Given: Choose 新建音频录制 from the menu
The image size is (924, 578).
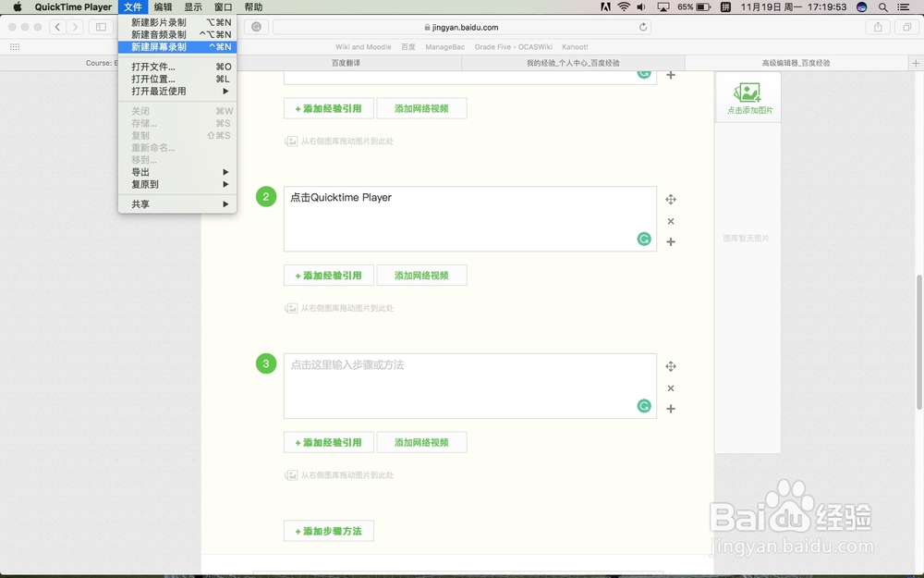Looking at the screenshot, I should (177, 35).
